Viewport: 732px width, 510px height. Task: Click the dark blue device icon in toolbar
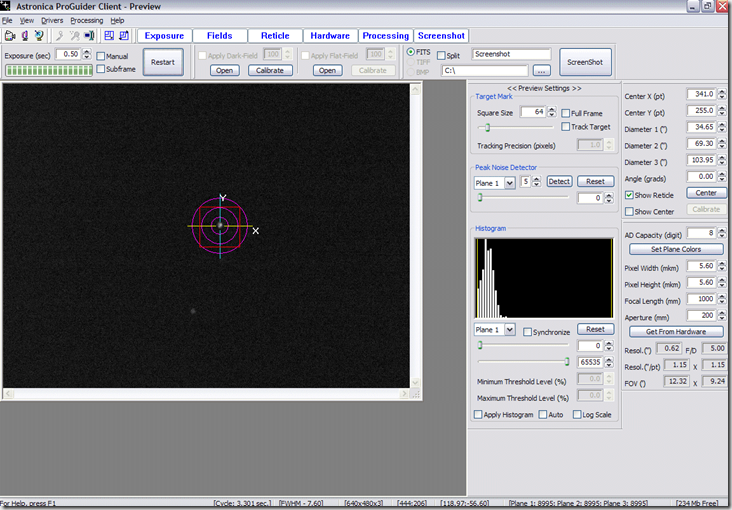click(89, 36)
